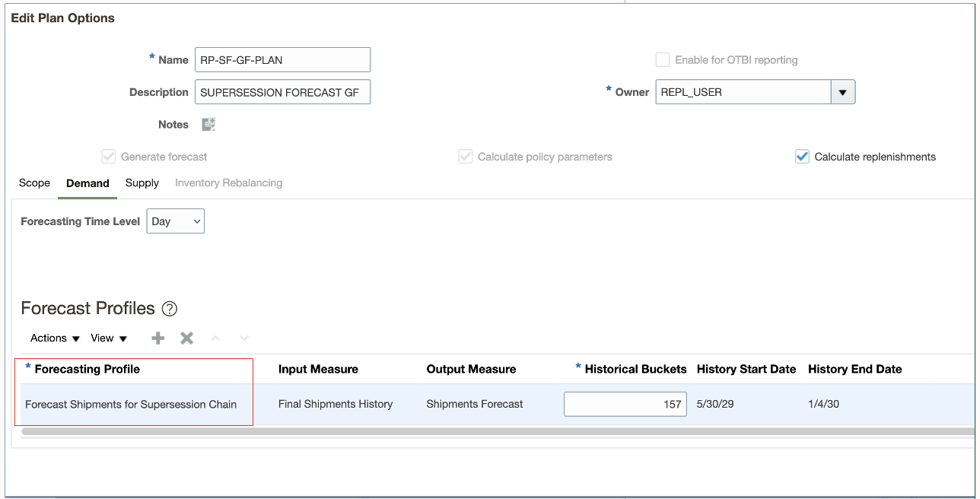Image resolution: width=980 pixels, height=499 pixels.
Task: Click inside the Historical Buckets value field
Action: 624,403
